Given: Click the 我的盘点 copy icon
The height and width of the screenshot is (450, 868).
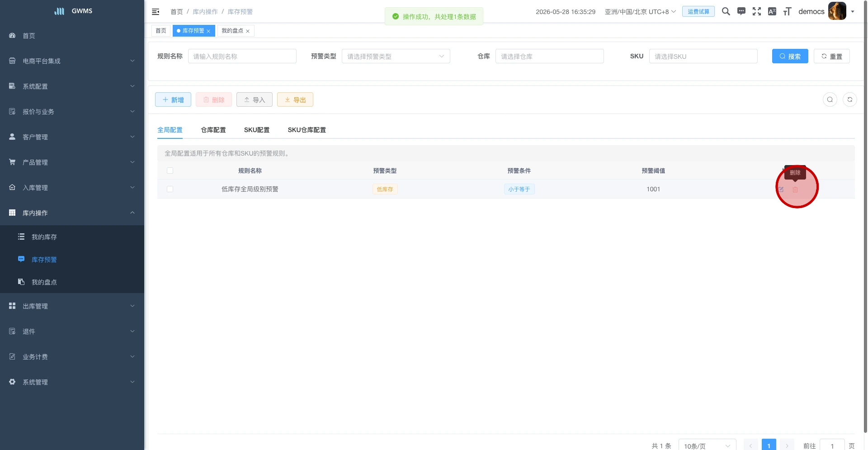Looking at the screenshot, I should pos(21,282).
